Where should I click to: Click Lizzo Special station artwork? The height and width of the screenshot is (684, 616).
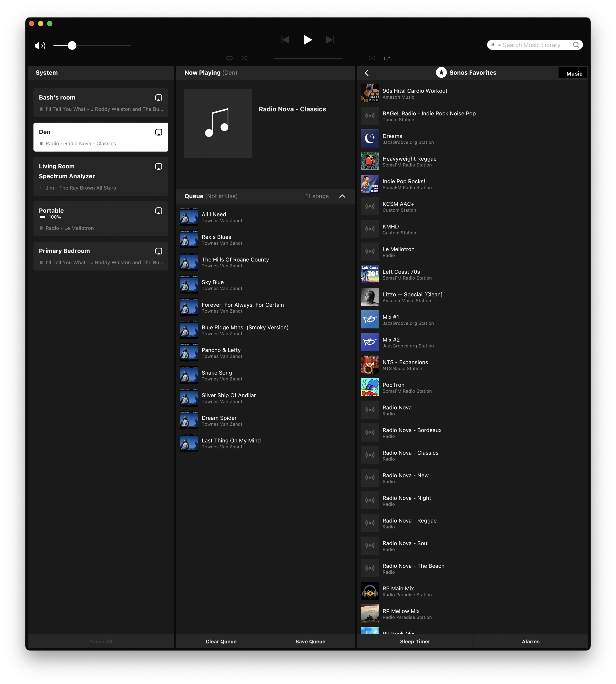tap(370, 297)
